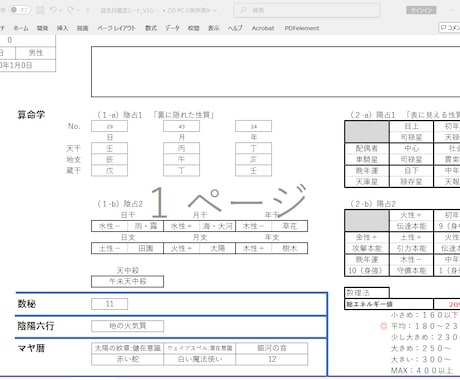Toggle the AutoSave switch
The width and height of the screenshot is (460, 380).
19,10
